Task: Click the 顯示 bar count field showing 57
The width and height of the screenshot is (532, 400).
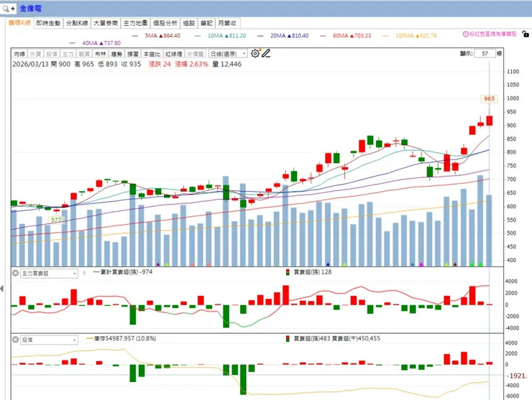Action: (x=485, y=54)
